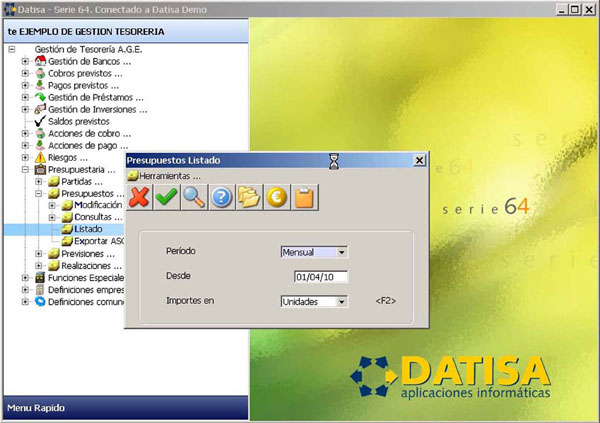Click the Menu Rapido bar
The image size is (600, 423).
pos(126,408)
